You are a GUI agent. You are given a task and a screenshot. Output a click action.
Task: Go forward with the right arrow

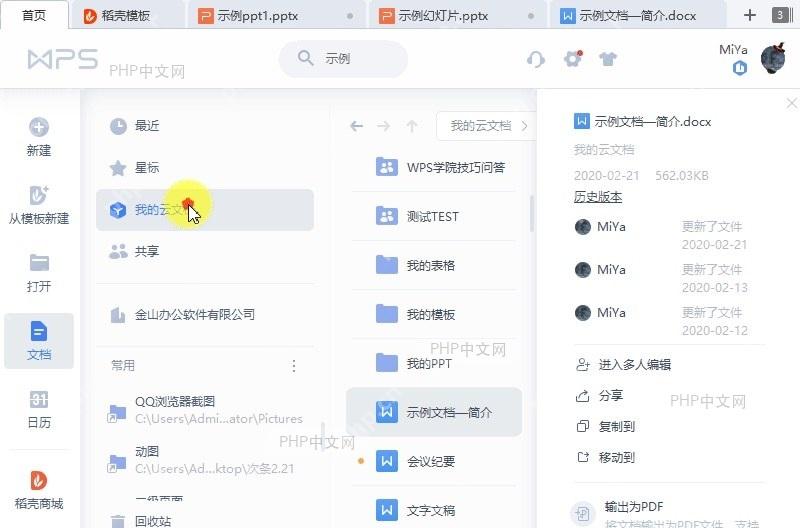pos(384,125)
